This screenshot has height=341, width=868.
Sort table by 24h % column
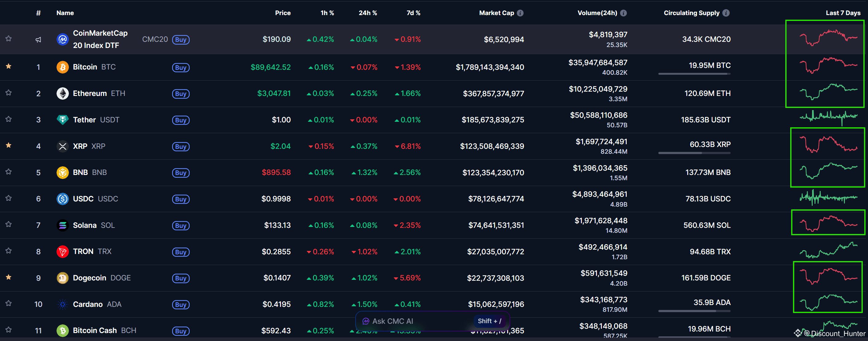pyautogui.click(x=367, y=13)
